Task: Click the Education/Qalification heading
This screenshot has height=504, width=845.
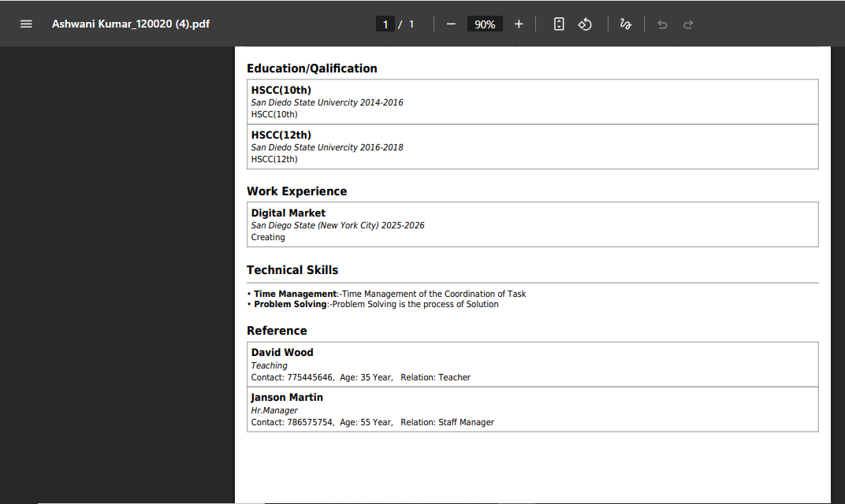Action: pos(311,69)
